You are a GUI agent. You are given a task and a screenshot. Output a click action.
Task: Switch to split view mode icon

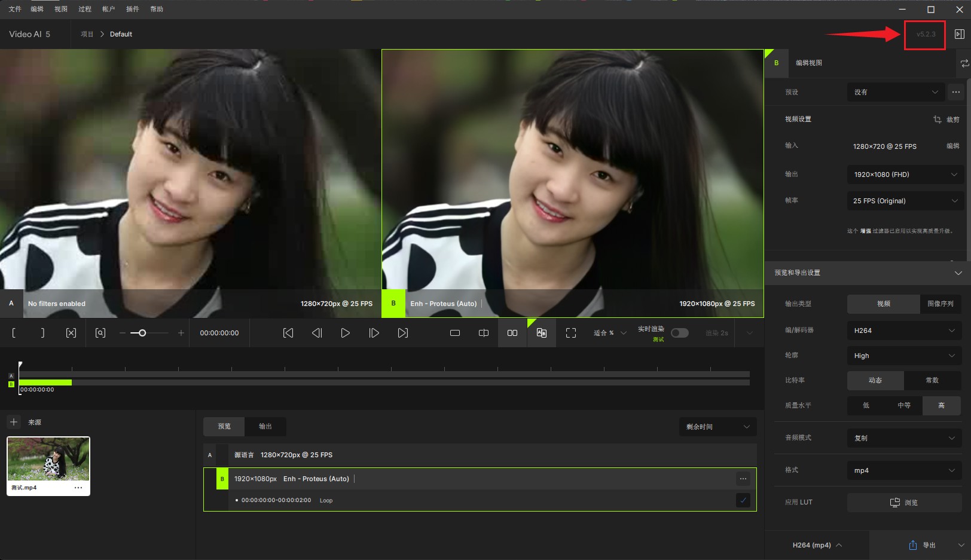click(484, 333)
